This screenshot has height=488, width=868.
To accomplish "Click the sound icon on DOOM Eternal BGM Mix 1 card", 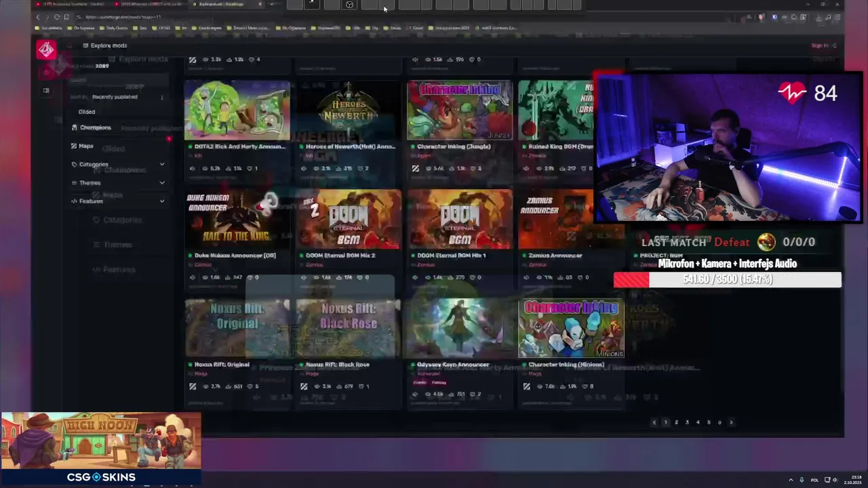I will tap(415, 277).
